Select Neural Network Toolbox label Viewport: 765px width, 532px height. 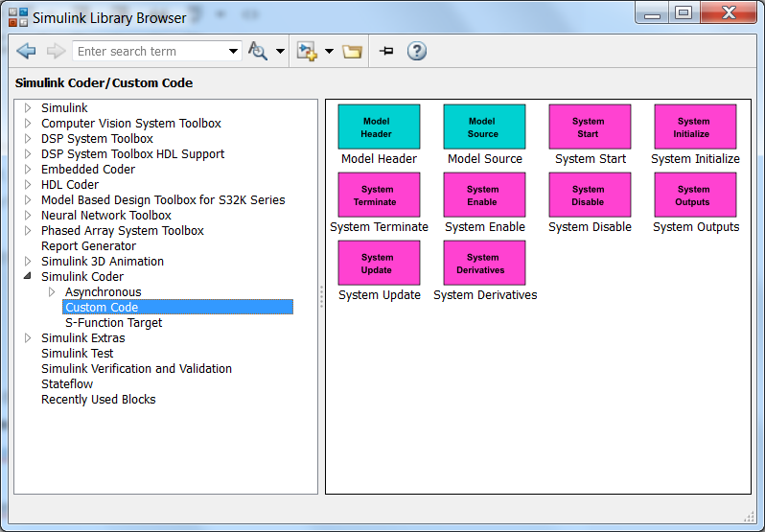point(105,216)
